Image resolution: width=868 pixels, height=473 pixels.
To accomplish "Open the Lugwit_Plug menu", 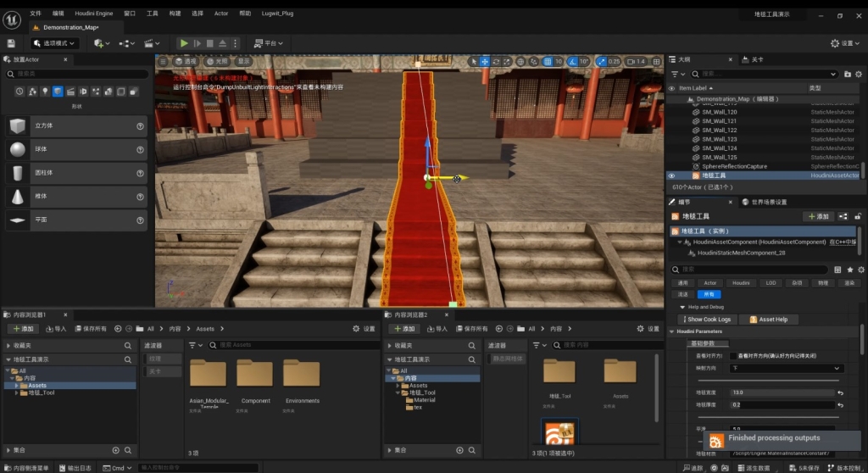I will [277, 14].
